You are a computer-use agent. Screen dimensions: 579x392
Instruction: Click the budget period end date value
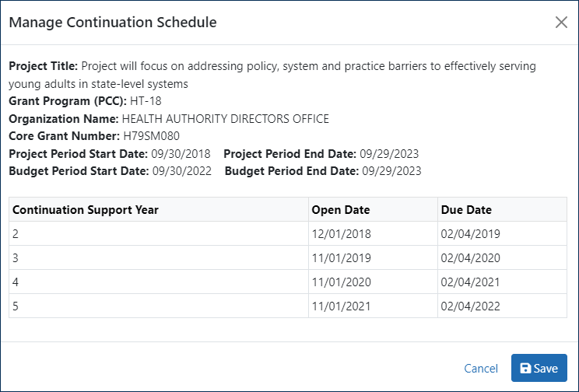(x=391, y=171)
